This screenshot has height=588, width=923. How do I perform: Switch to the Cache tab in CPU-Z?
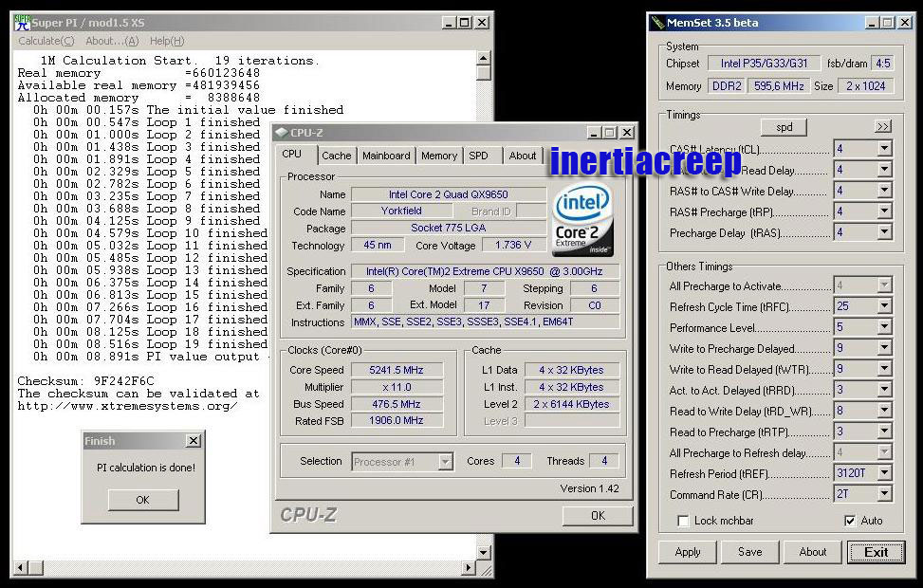coord(336,156)
